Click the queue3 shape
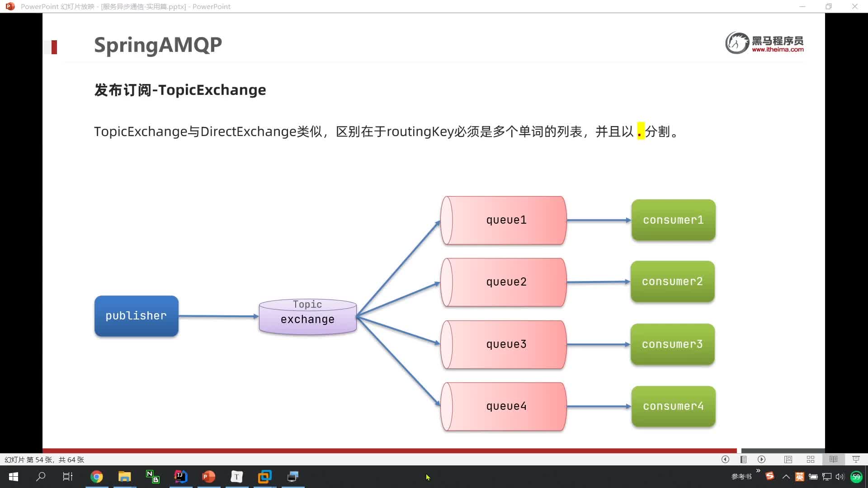 click(x=503, y=345)
